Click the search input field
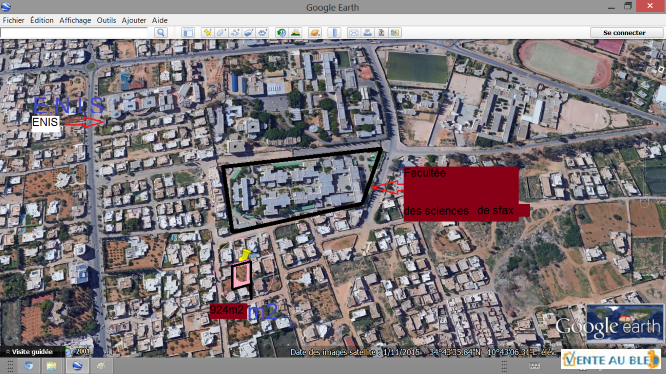 (74, 33)
